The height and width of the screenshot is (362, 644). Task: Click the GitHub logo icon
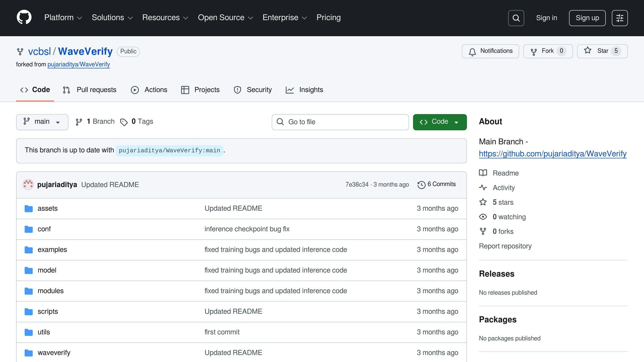(24, 18)
